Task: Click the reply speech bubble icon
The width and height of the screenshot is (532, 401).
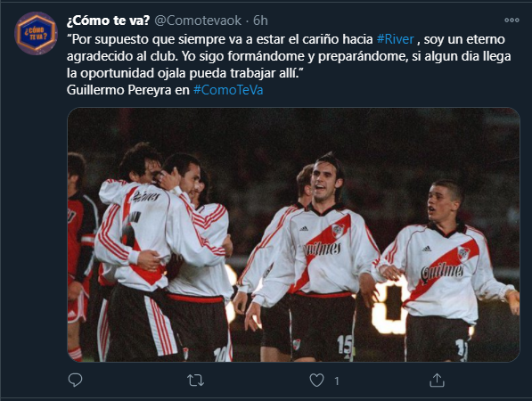Action: point(75,381)
